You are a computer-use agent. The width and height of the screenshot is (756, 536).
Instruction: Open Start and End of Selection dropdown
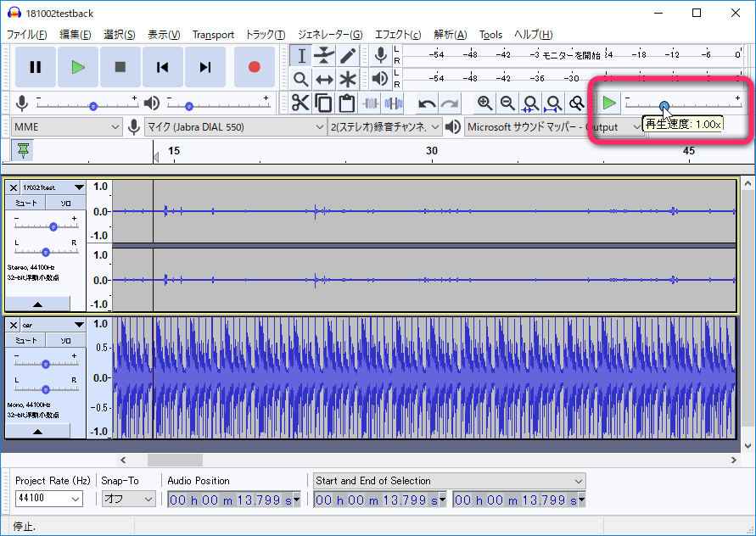click(x=450, y=481)
